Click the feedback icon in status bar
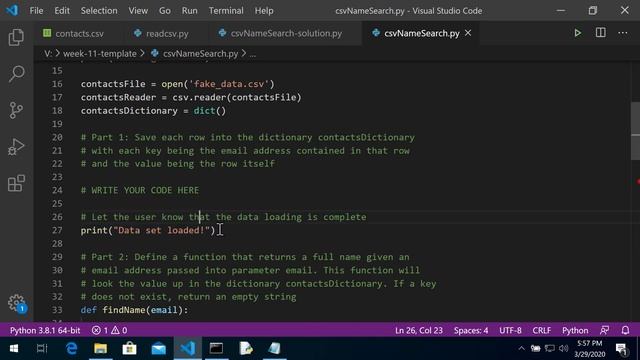 pyautogui.click(x=604, y=330)
